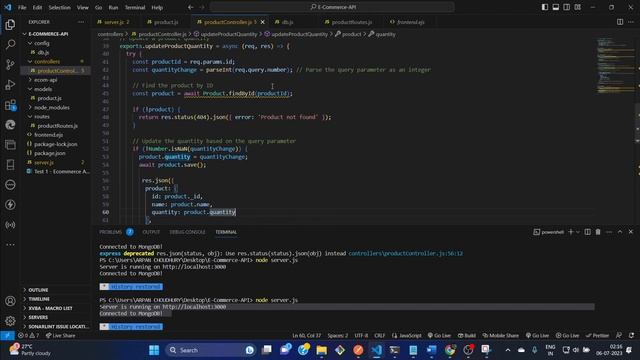The height and width of the screenshot is (360, 640).
Task: Toggle primary side bar layout icon
Action: click(545, 7)
